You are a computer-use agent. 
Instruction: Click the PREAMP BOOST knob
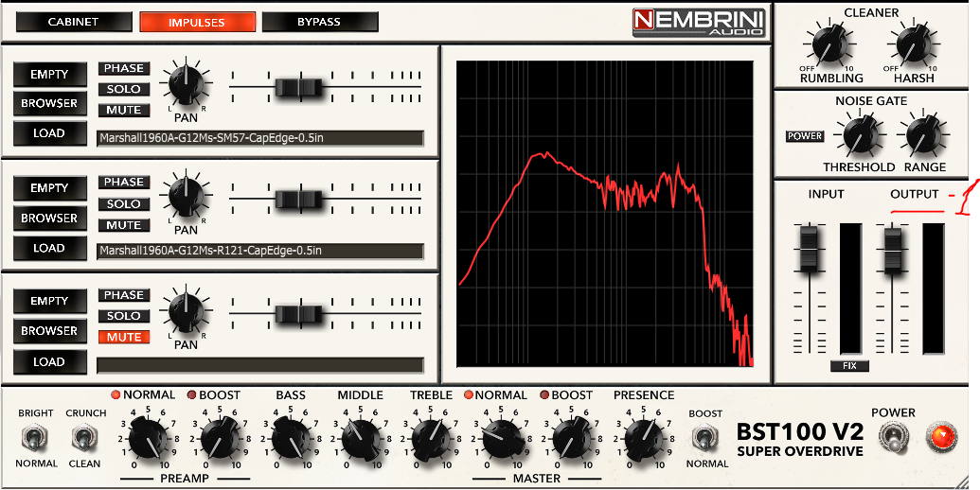pyautogui.click(x=219, y=437)
